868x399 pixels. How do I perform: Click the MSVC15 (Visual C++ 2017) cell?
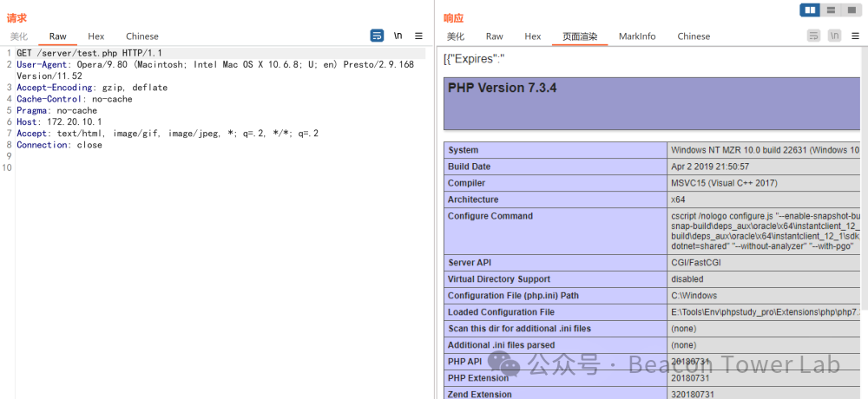[724, 183]
